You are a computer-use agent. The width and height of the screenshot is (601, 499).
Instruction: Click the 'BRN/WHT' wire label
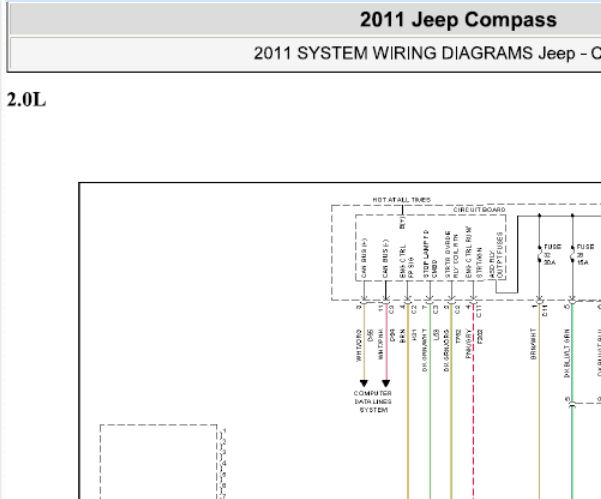[x=533, y=344]
